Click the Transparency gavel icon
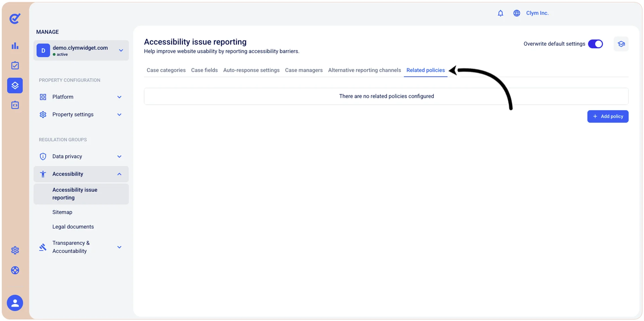Viewport: 644px width, 321px height. (43, 247)
